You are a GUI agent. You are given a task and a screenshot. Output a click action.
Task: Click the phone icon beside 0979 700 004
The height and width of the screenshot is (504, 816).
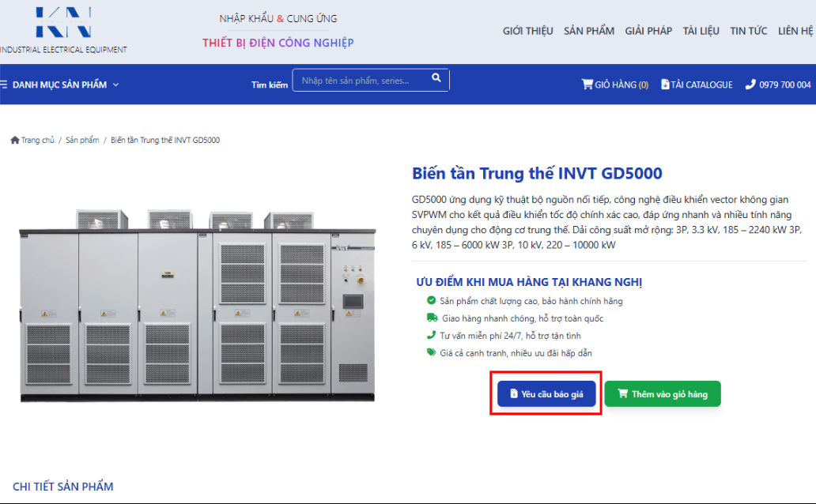pyautogui.click(x=750, y=85)
